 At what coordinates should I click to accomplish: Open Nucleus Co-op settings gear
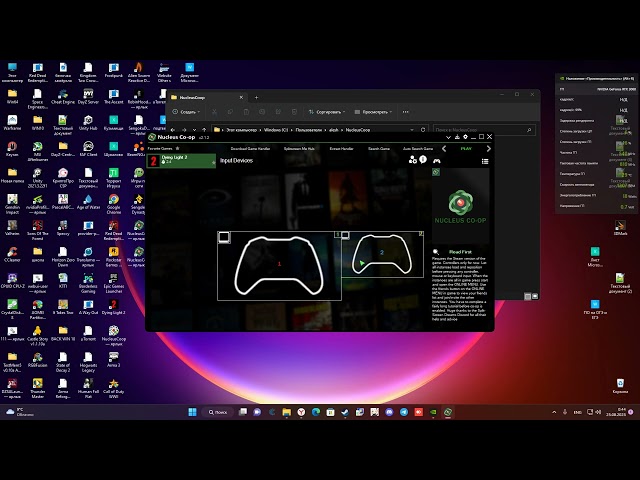pos(465,137)
